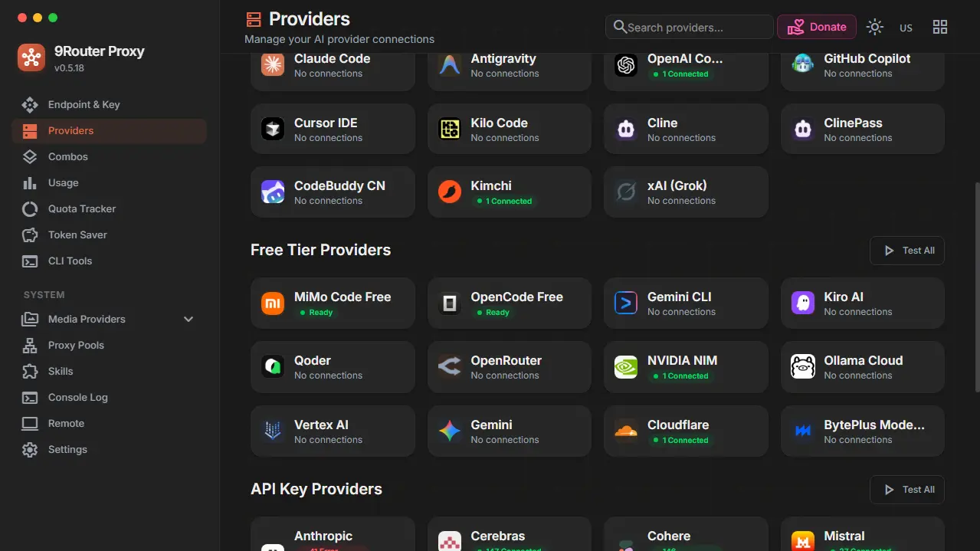Click Kimchi 1 Connected status badge

point(503,202)
